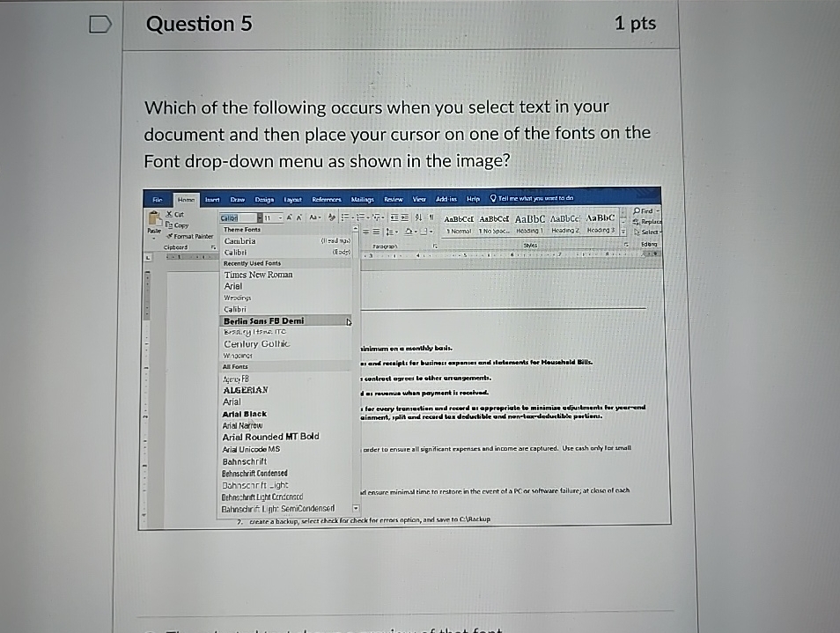The width and height of the screenshot is (840, 633).
Task: Select the Cut icon in Clipboard group
Action: point(169,215)
